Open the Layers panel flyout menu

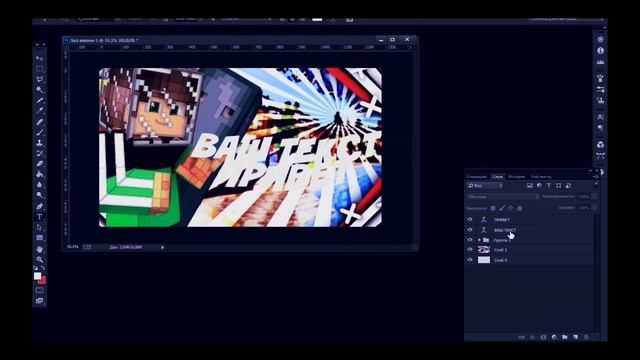(x=595, y=177)
